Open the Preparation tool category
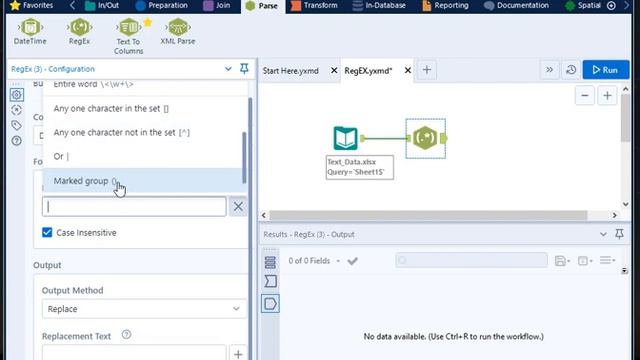 pos(161,6)
